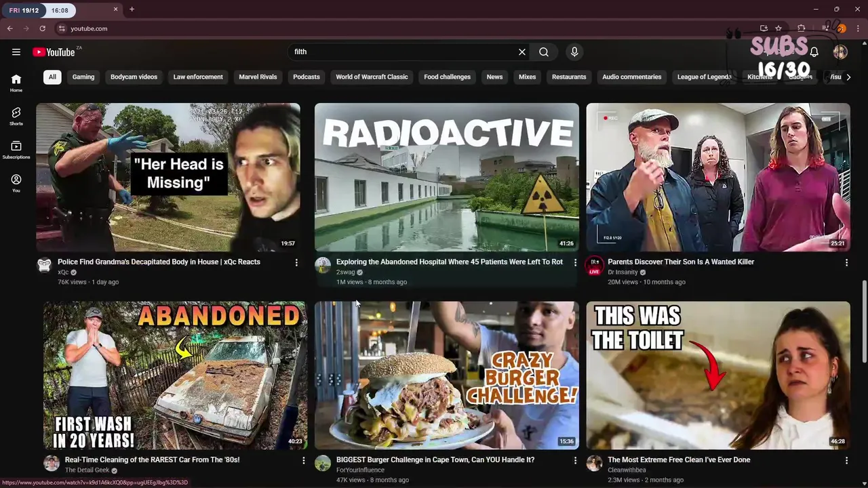The width and height of the screenshot is (868, 488).
Task: Select the Gaming filter chip
Action: pos(83,77)
